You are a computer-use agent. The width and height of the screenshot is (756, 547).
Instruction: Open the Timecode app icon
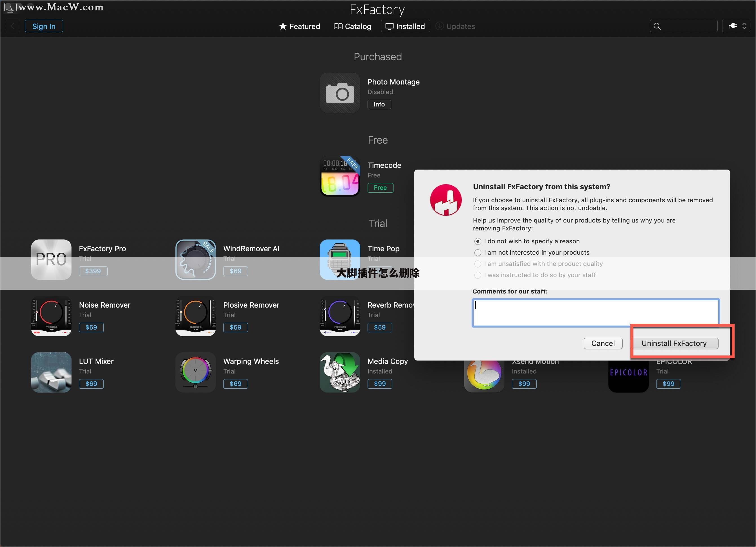click(340, 176)
